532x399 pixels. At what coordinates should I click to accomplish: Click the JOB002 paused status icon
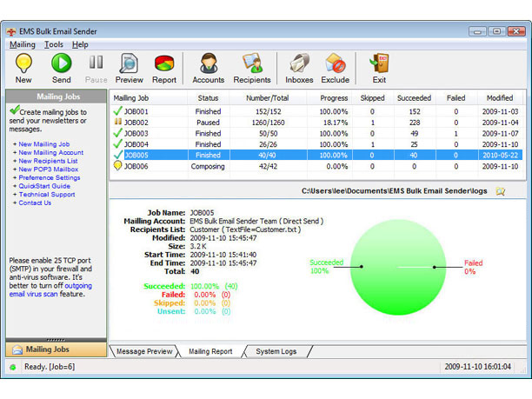(x=117, y=122)
